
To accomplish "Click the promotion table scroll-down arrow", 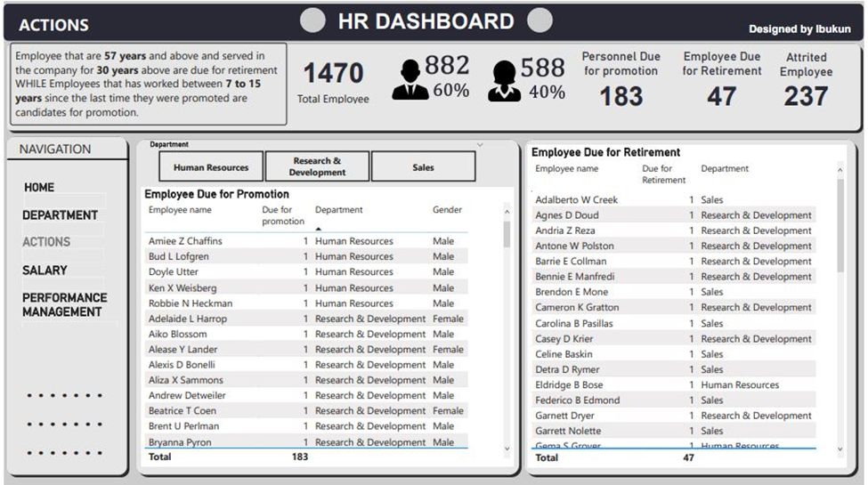I will pyautogui.click(x=507, y=449).
